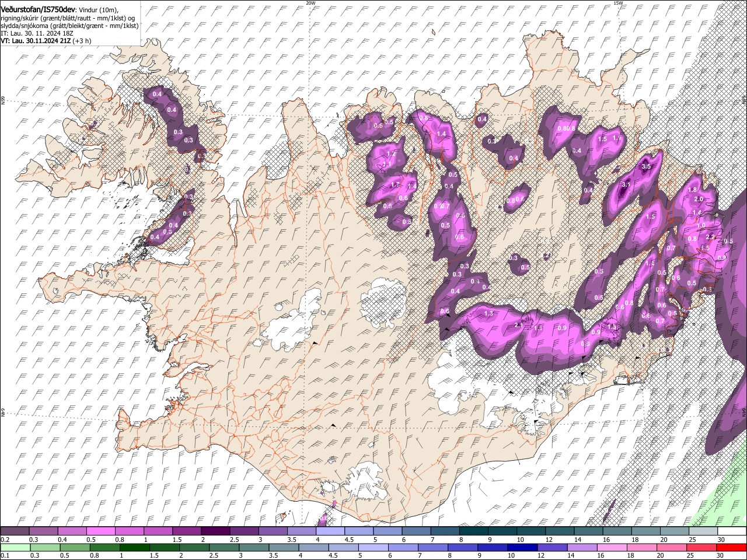Click the 15W longitude label at top edge
Image resolution: width=747 pixels, height=560 pixels.
618,3
